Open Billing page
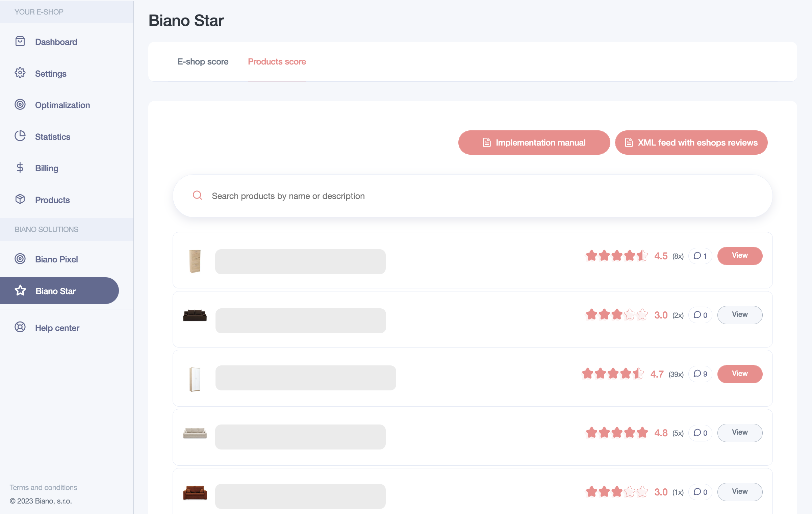Screen dimensions: 812x514 (x=47, y=168)
